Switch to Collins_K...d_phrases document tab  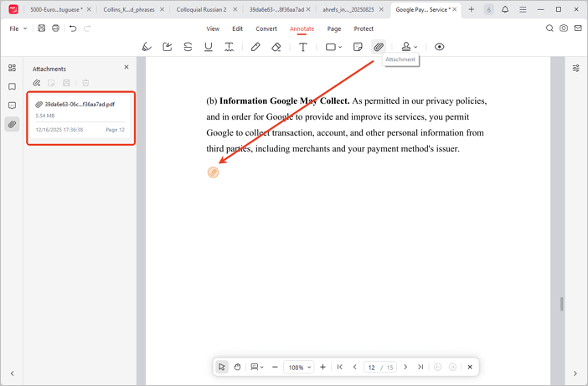[x=129, y=9]
